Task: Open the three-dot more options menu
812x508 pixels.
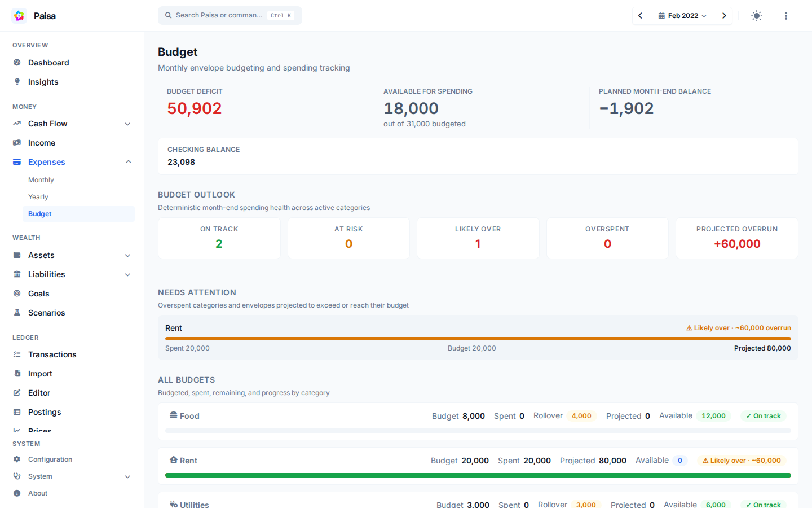Action: 785,16
